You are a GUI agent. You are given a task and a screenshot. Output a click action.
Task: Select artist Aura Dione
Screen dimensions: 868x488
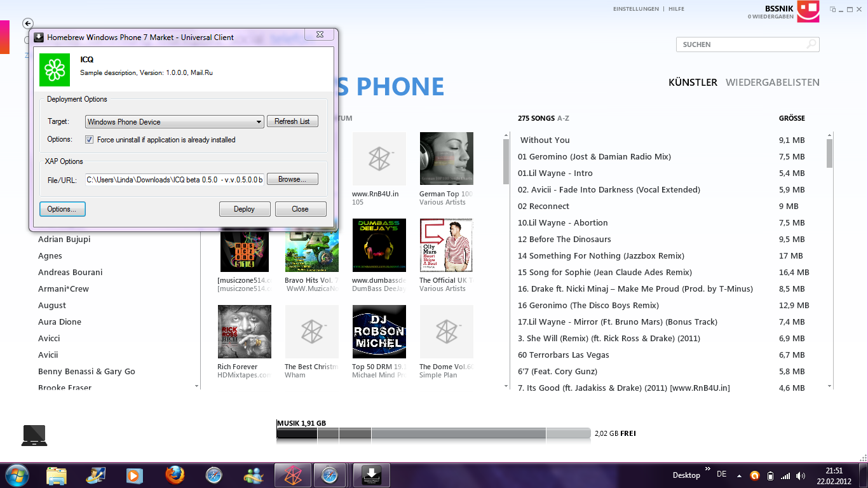click(60, 322)
